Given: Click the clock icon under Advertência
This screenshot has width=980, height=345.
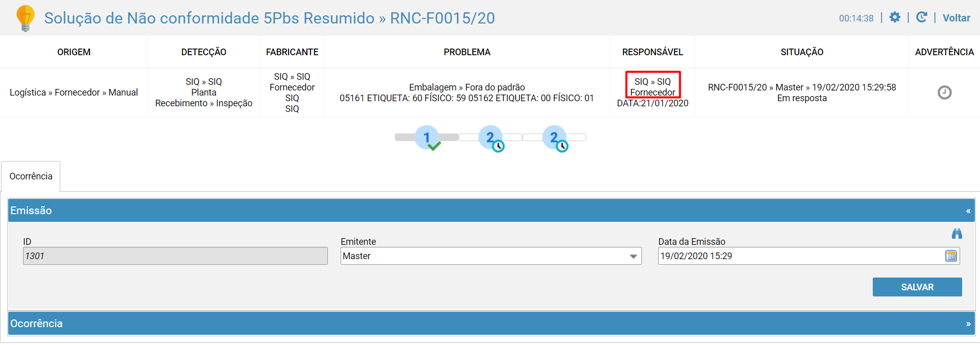Looking at the screenshot, I should 944,93.
